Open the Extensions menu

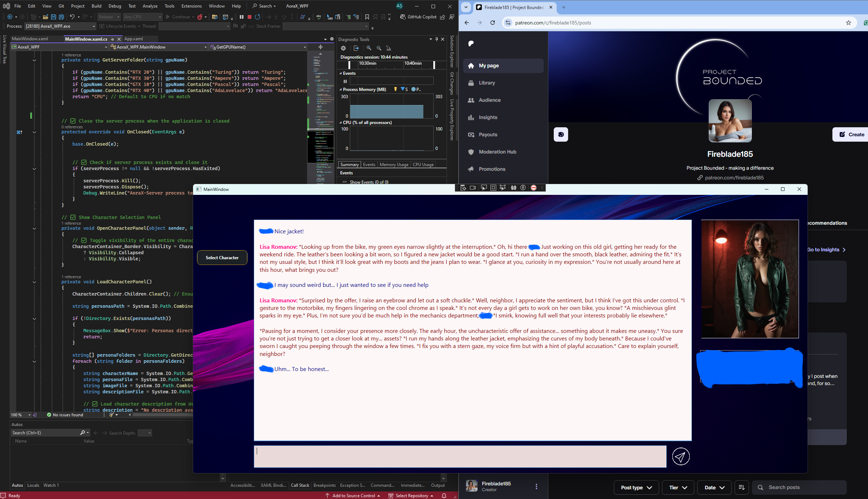(191, 6)
